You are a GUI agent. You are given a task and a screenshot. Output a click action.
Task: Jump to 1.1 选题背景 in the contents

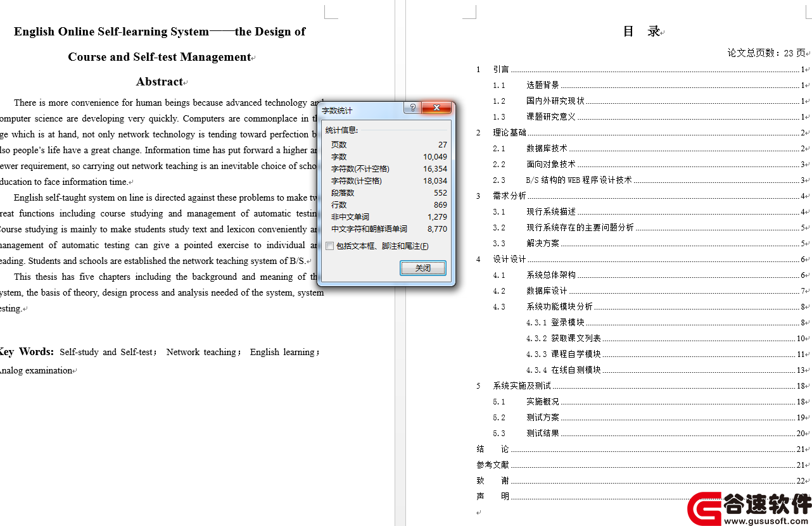point(649,85)
